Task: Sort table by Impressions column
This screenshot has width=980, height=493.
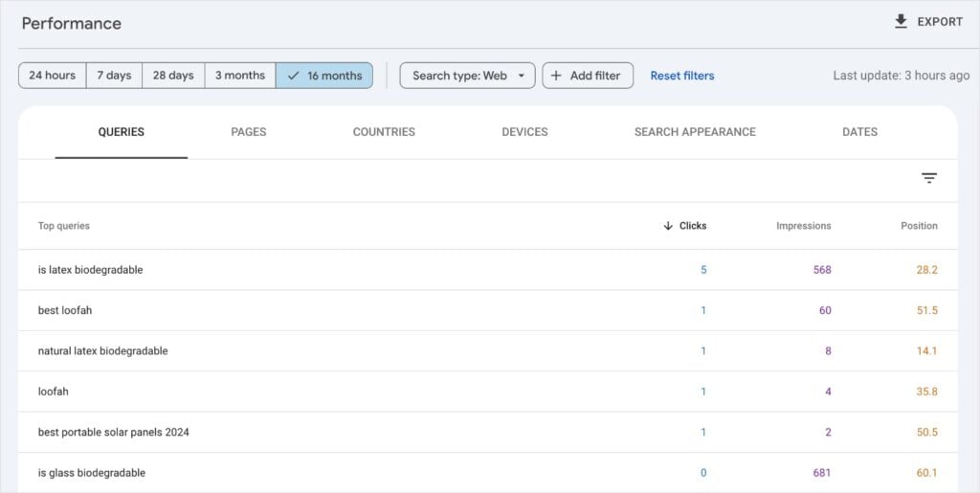Action: (x=803, y=226)
